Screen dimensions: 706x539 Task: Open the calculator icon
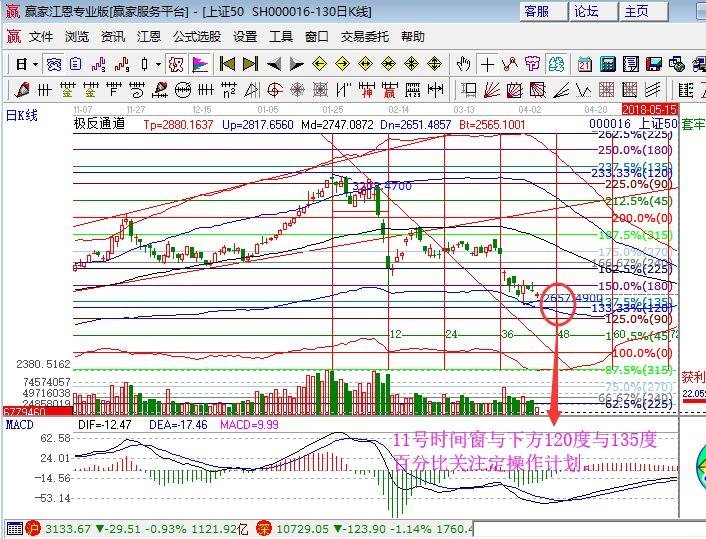click(x=607, y=64)
